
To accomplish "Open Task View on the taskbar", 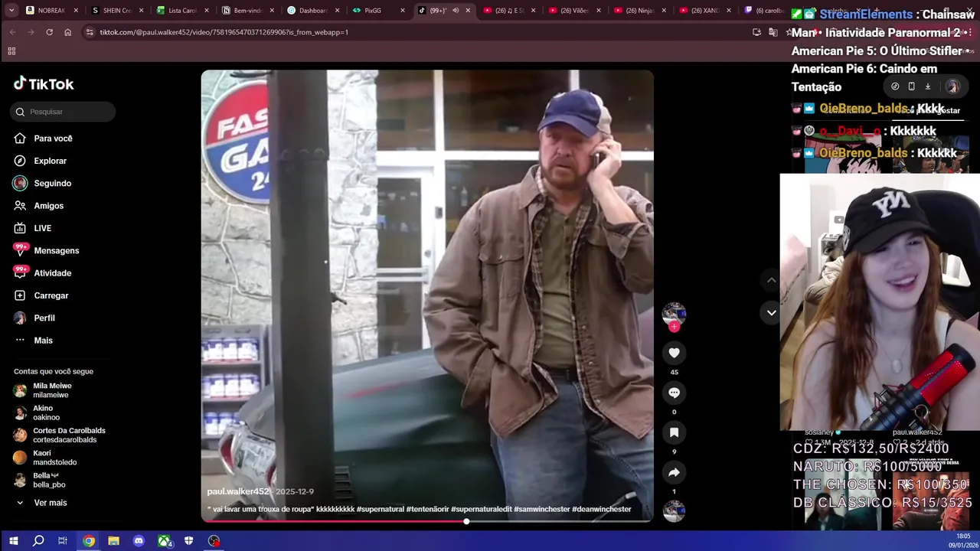I will click(x=63, y=541).
